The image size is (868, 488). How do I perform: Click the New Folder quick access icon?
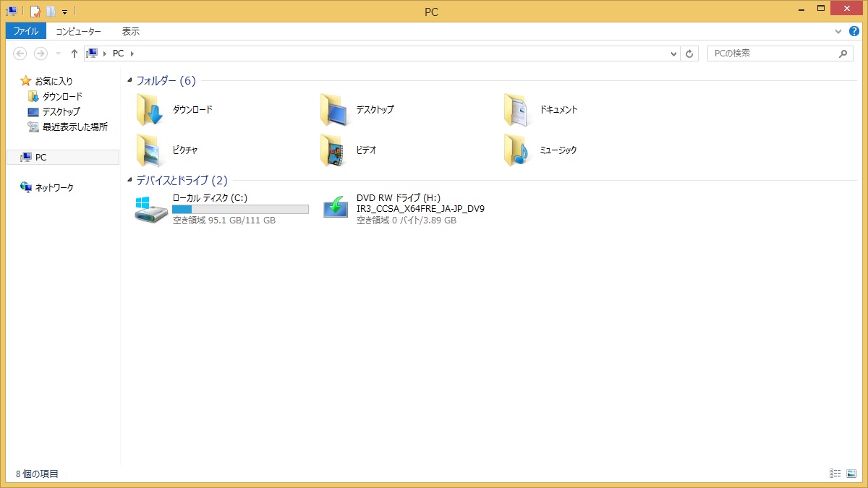coord(51,11)
